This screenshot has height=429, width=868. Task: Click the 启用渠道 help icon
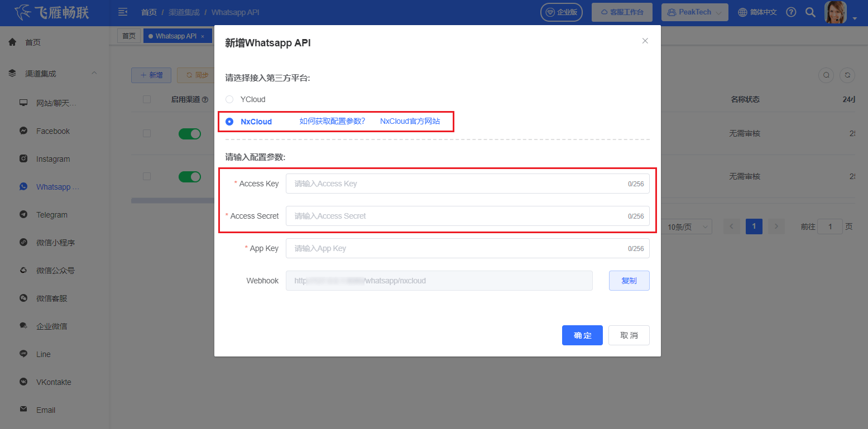coord(205,100)
